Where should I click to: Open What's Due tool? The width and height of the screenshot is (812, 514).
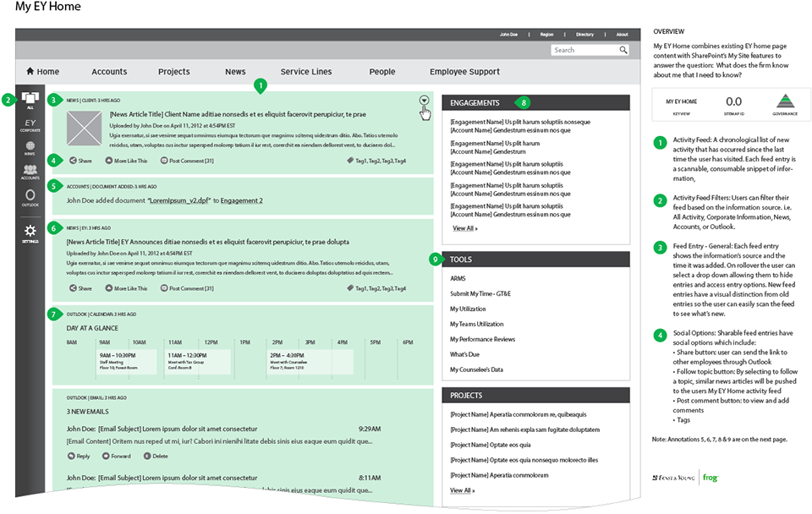point(464,354)
